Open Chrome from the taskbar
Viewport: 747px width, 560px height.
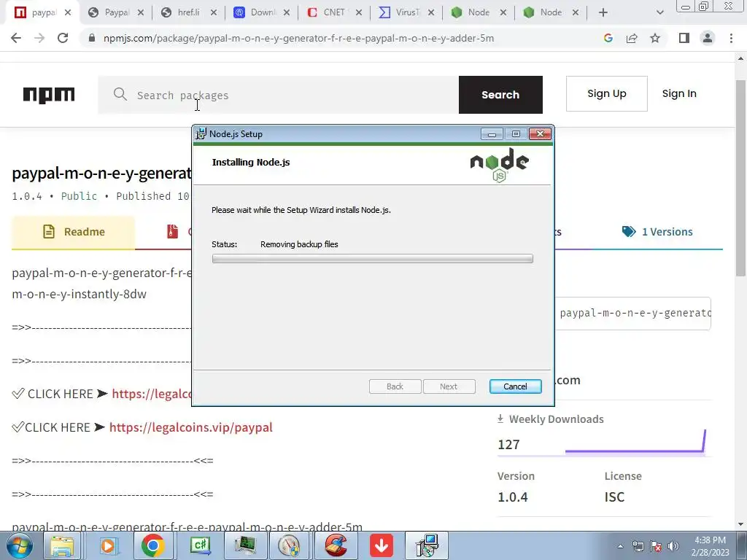[x=153, y=545]
